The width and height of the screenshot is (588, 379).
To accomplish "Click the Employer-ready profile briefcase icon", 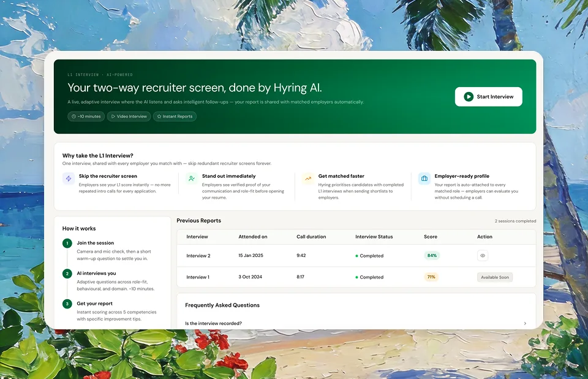I will point(424,178).
